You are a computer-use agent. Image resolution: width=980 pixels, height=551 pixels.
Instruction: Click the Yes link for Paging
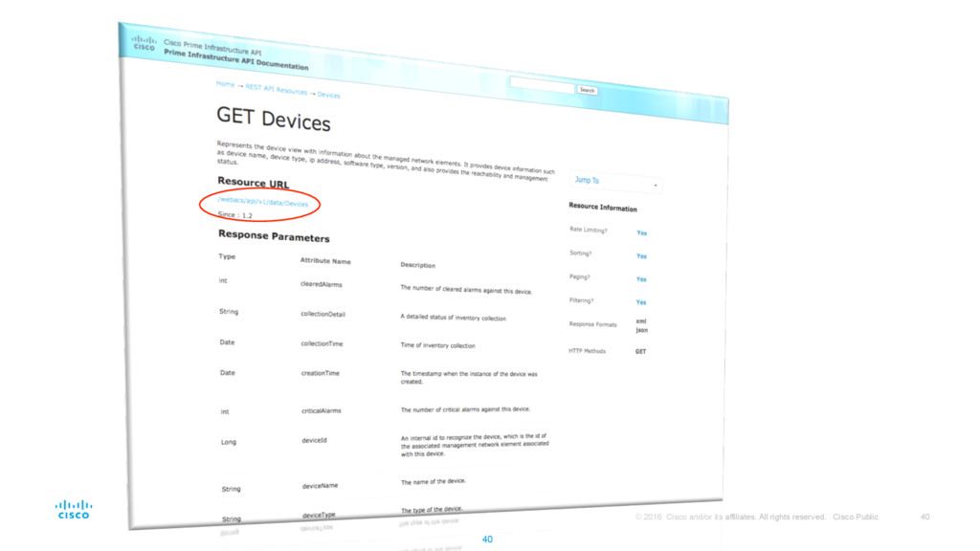point(641,279)
